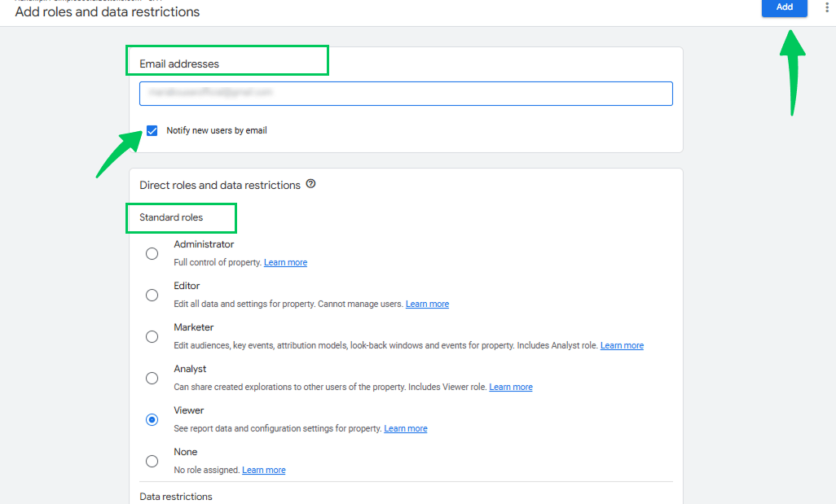Viewport: 836px width, 504px height.
Task: Click the Editor role label
Action: click(187, 286)
